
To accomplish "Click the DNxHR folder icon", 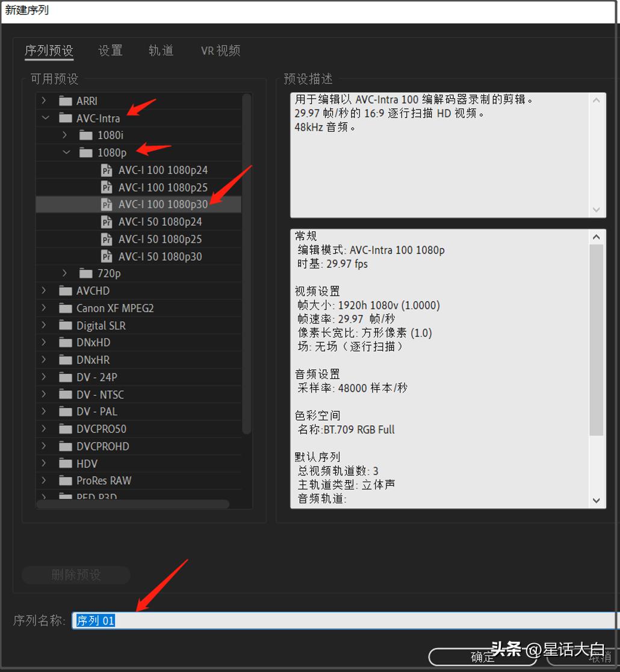I will 64,359.
